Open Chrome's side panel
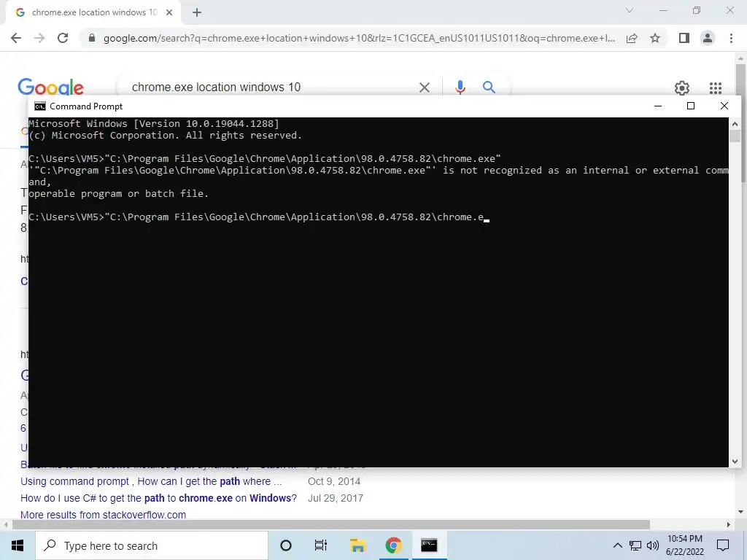This screenshot has height=560, width=747. pyautogui.click(x=684, y=38)
